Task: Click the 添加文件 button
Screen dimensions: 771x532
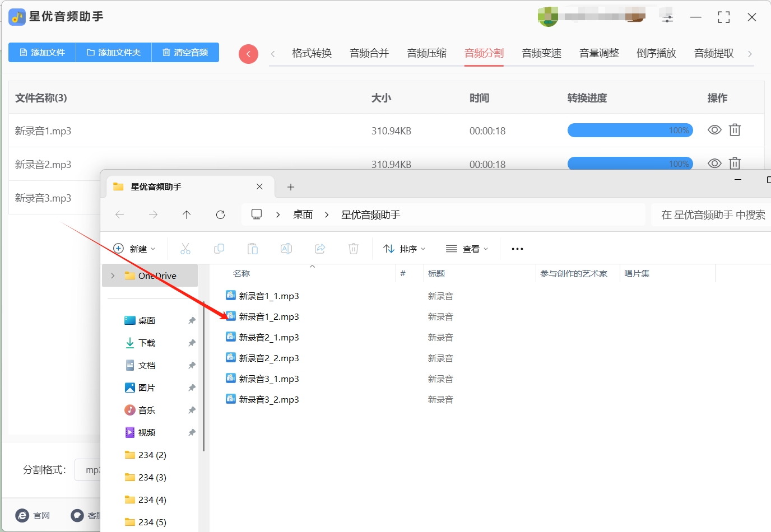Action: click(x=42, y=52)
